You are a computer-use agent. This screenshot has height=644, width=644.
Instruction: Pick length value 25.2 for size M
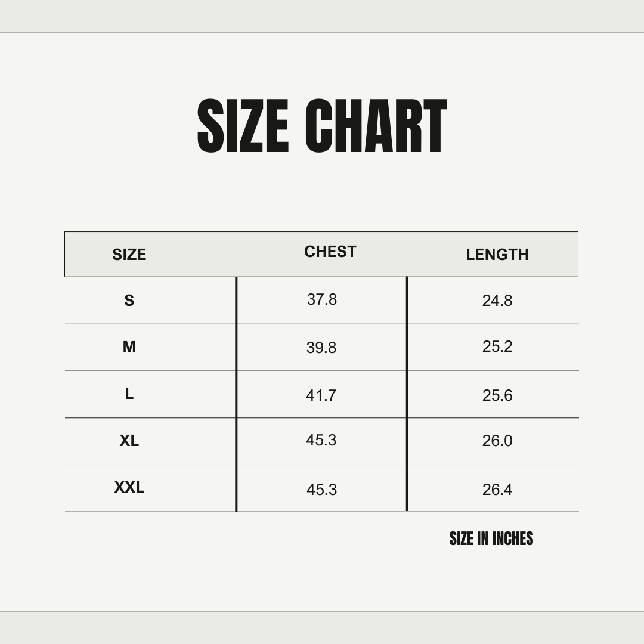497,346
